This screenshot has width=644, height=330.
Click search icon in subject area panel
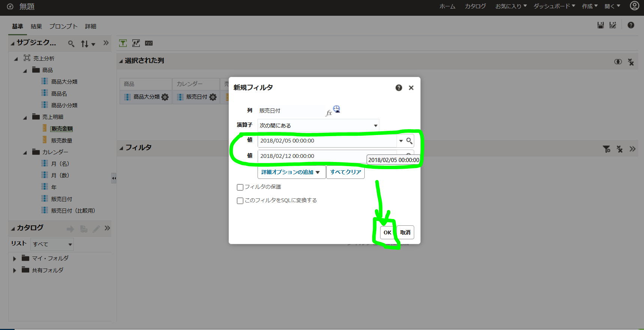[71, 44]
